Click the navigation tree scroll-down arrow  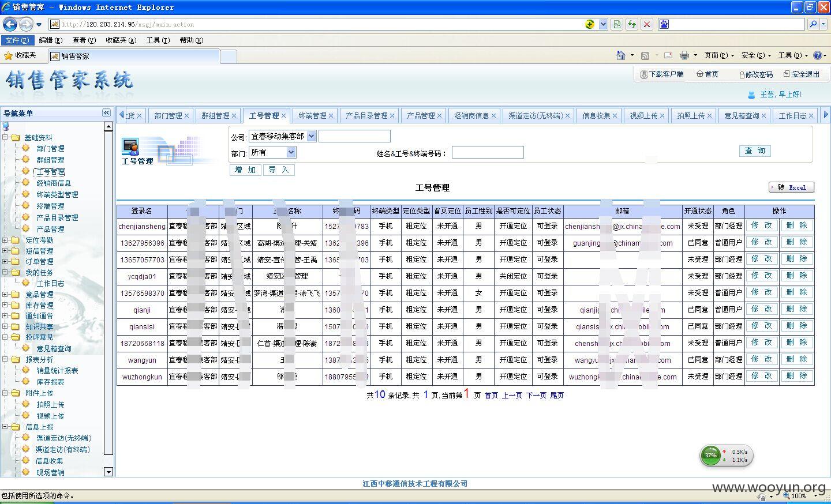108,472
